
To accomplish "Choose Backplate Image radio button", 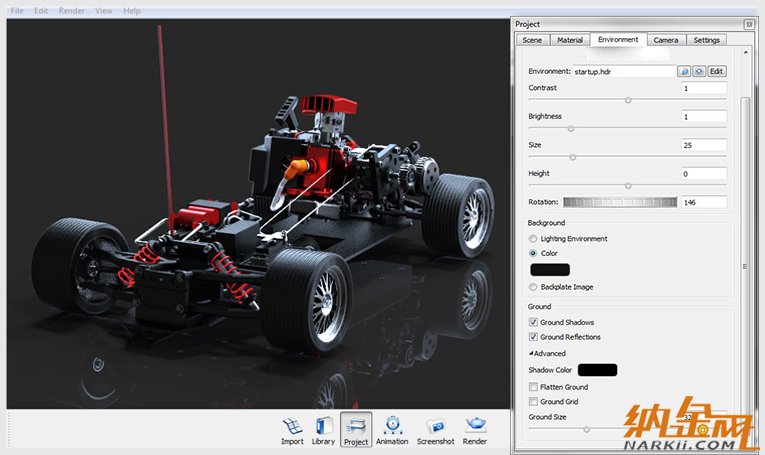I will click(x=533, y=287).
